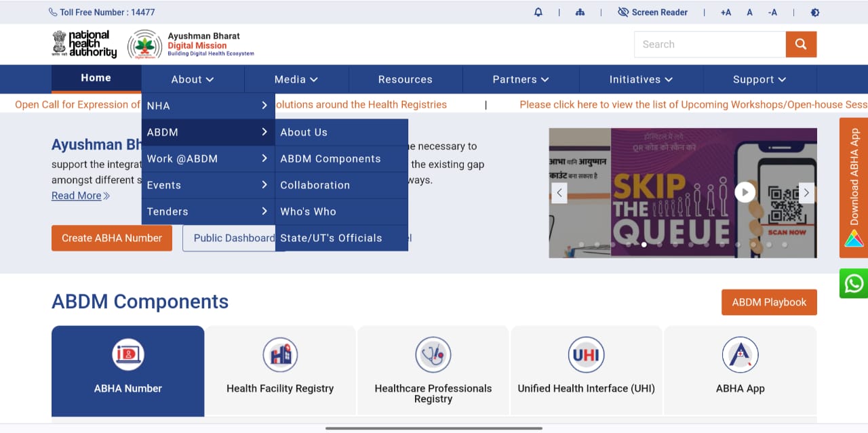Click the notification bell icon
The height and width of the screenshot is (433, 868).
tap(538, 12)
